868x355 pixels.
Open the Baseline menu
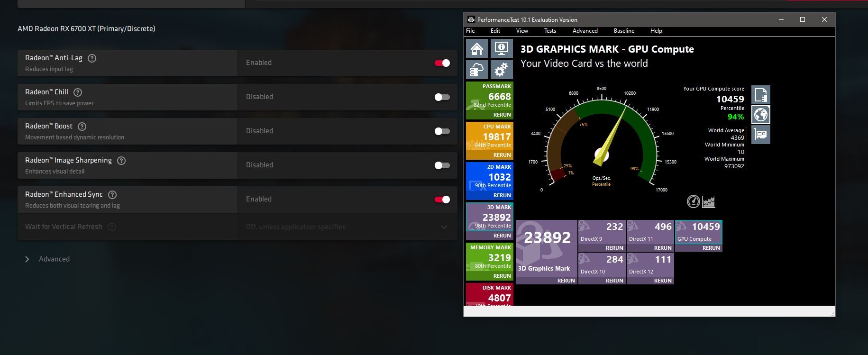[624, 31]
